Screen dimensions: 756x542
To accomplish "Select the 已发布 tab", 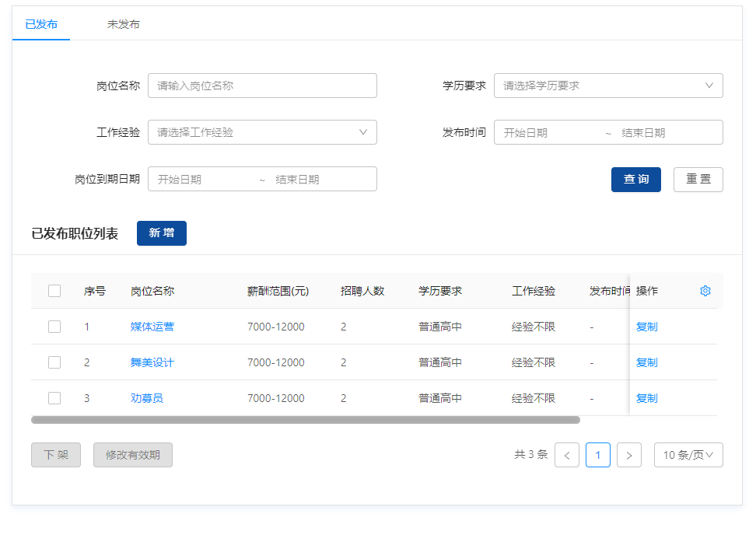I will 41,24.
